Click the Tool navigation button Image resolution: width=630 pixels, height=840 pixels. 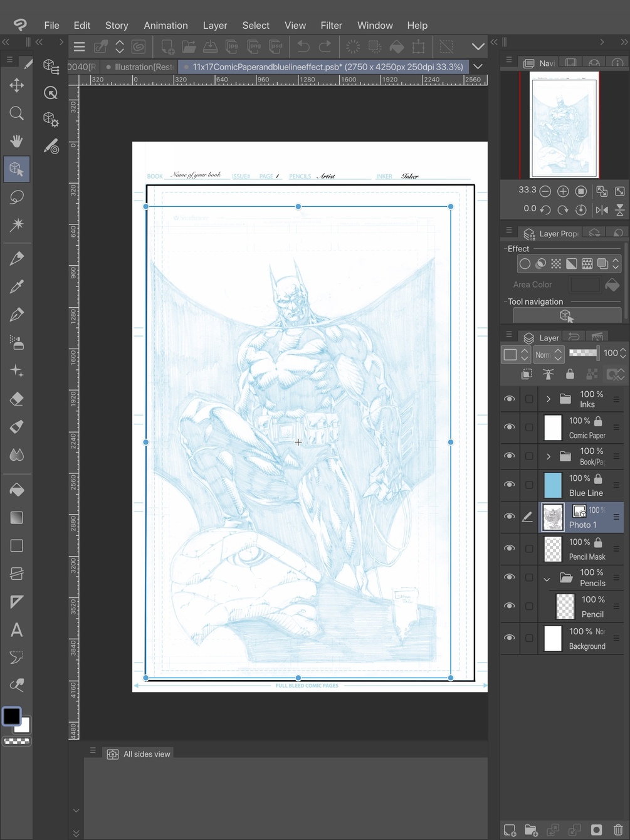pos(567,315)
